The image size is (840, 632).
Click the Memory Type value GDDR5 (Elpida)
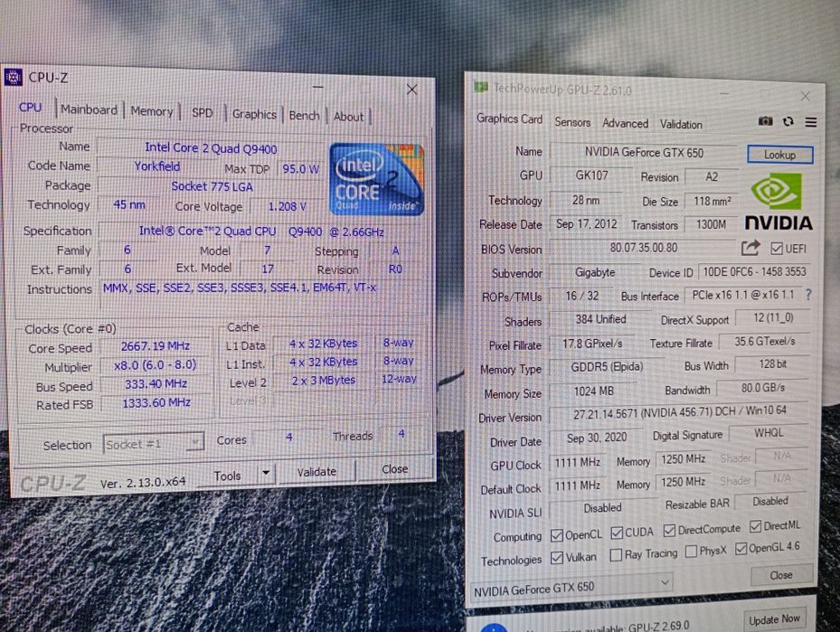pos(607,367)
